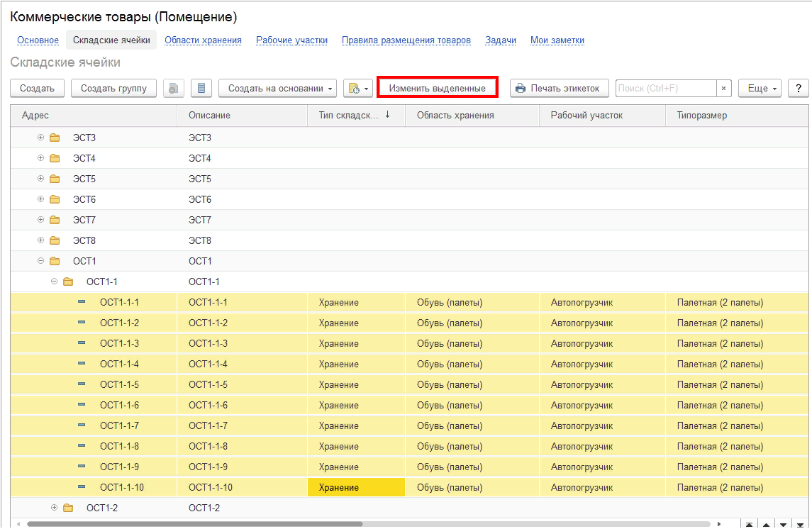812x529 pixels.
Task: Click the ЭСТ5 folder icon
Action: (55, 179)
